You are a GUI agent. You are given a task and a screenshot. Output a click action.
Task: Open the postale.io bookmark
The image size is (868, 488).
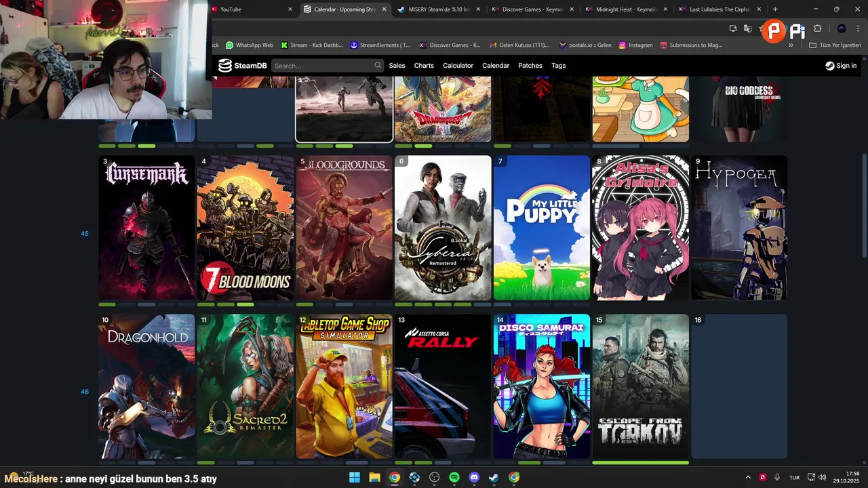pyautogui.click(x=585, y=45)
